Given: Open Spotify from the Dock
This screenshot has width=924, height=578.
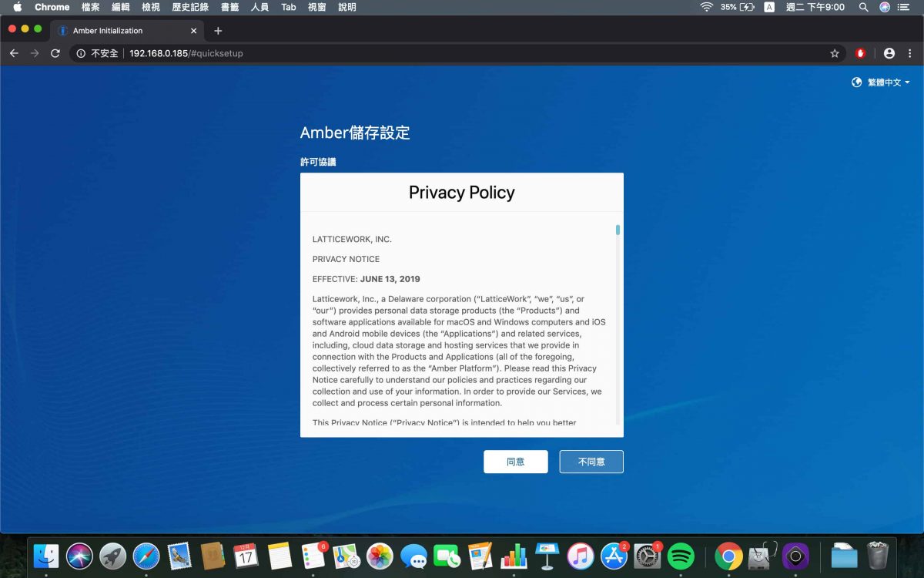Looking at the screenshot, I should coord(681,556).
